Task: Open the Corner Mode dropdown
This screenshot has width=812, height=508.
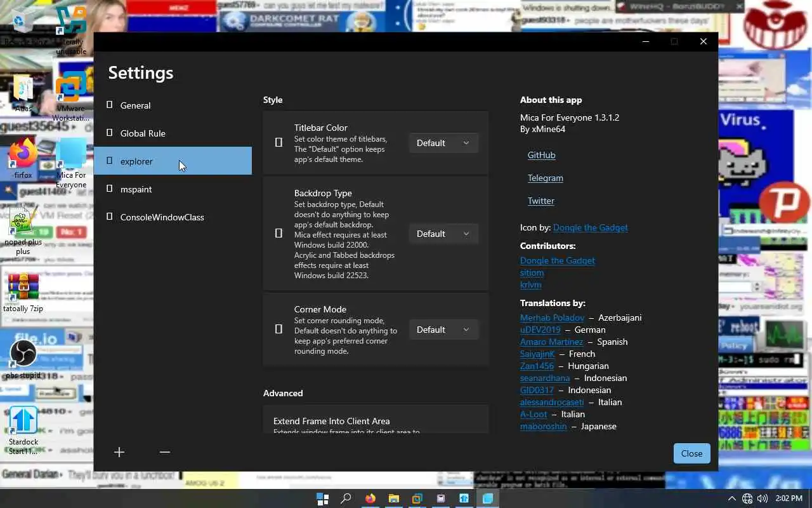Action: tap(443, 330)
